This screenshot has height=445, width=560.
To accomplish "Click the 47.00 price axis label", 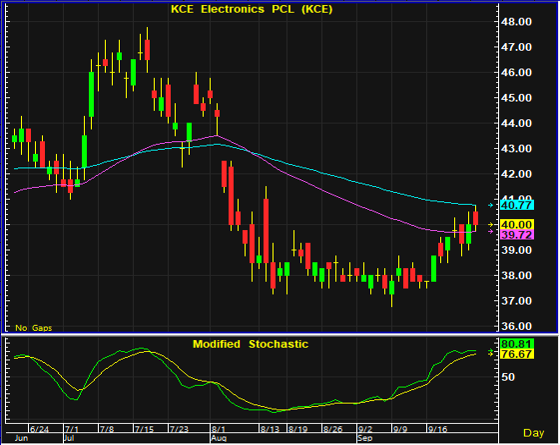I will pyautogui.click(x=516, y=47).
